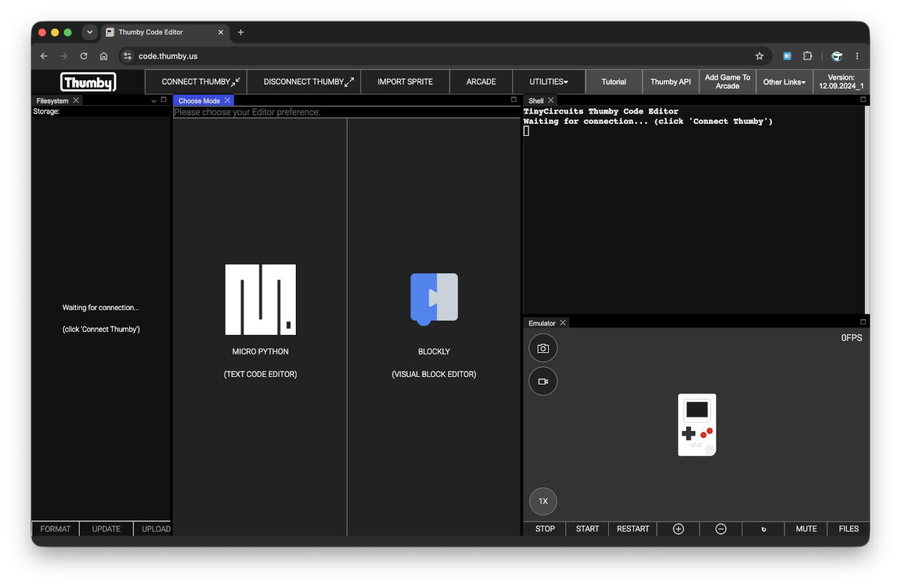Open the Tutorial link
901x588 pixels.
coord(613,82)
